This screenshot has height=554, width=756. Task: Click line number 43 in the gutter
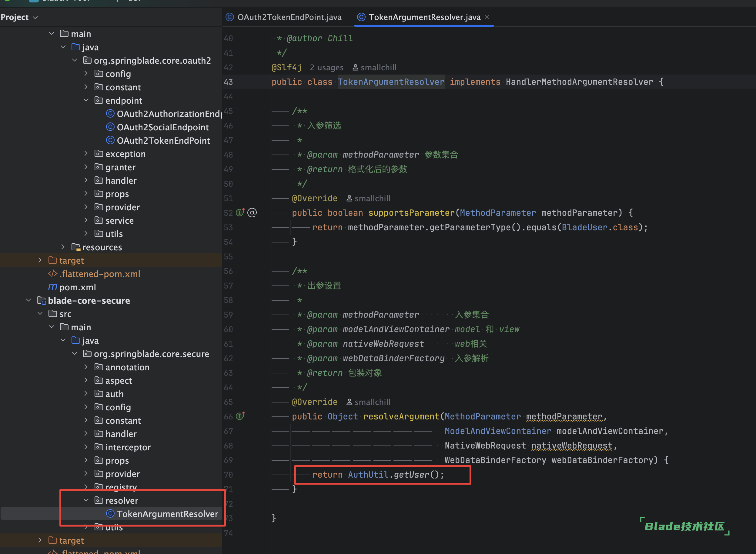pos(228,82)
